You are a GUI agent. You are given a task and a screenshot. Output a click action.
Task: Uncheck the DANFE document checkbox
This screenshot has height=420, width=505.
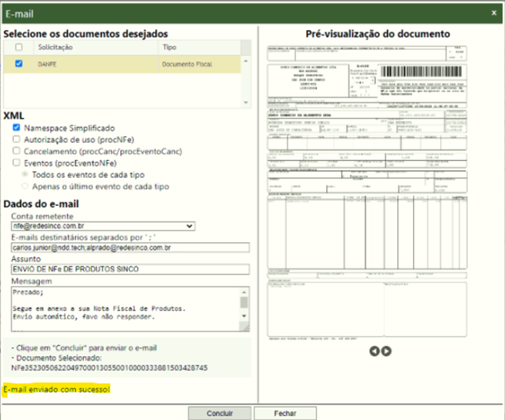[x=19, y=65]
